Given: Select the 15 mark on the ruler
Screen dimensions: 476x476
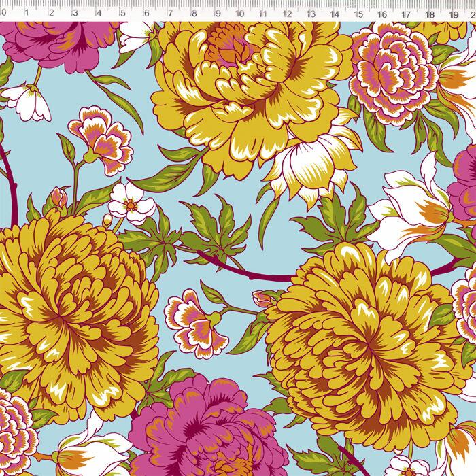Looking at the screenshot, I should tap(358, 12).
